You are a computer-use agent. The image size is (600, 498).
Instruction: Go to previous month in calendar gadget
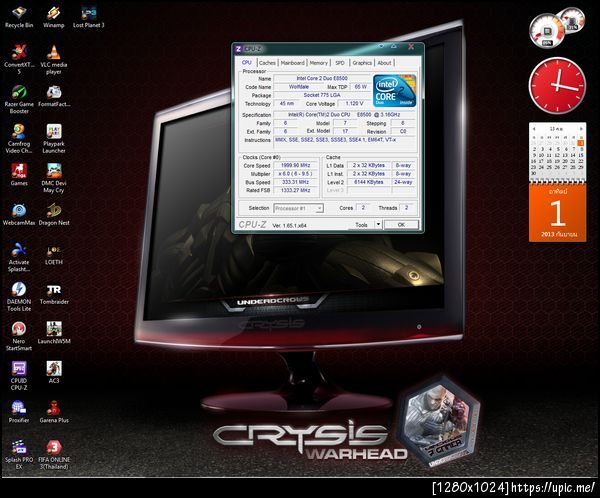(x=534, y=129)
